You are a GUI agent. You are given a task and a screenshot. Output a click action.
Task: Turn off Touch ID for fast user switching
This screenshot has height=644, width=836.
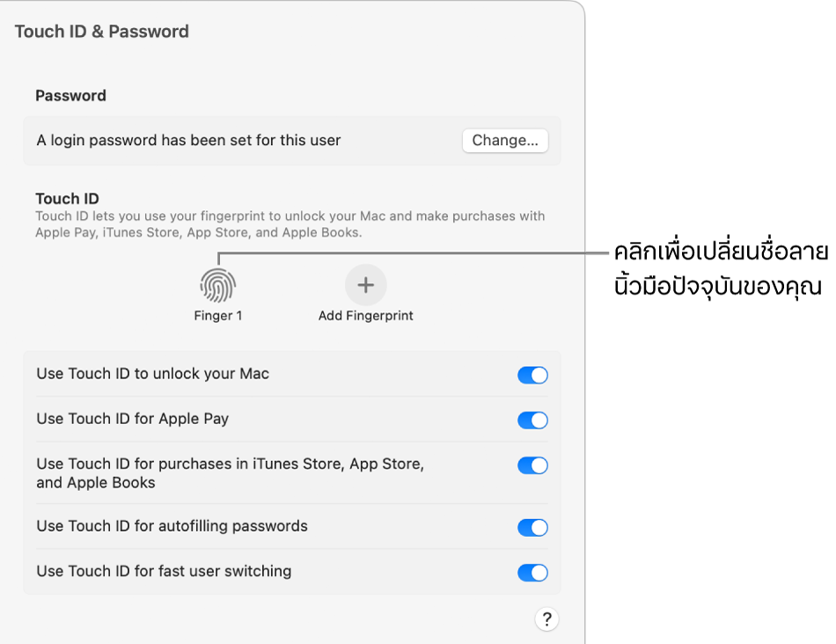[532, 572]
